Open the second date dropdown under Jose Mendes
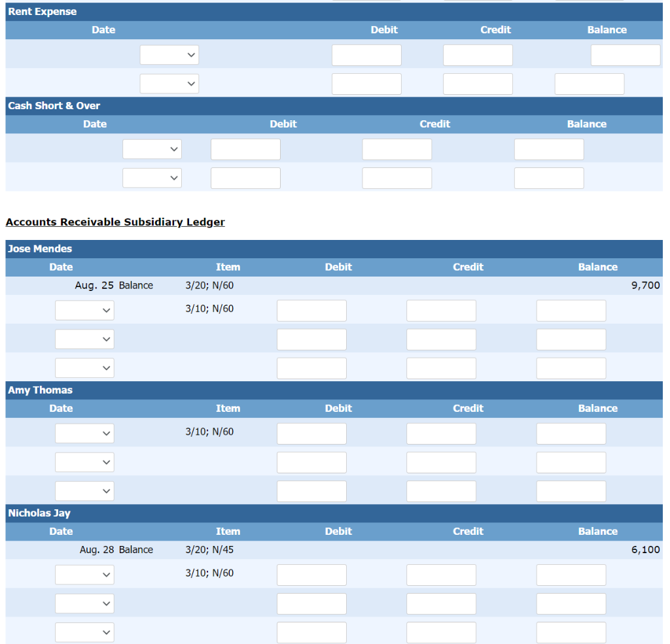 pos(84,339)
